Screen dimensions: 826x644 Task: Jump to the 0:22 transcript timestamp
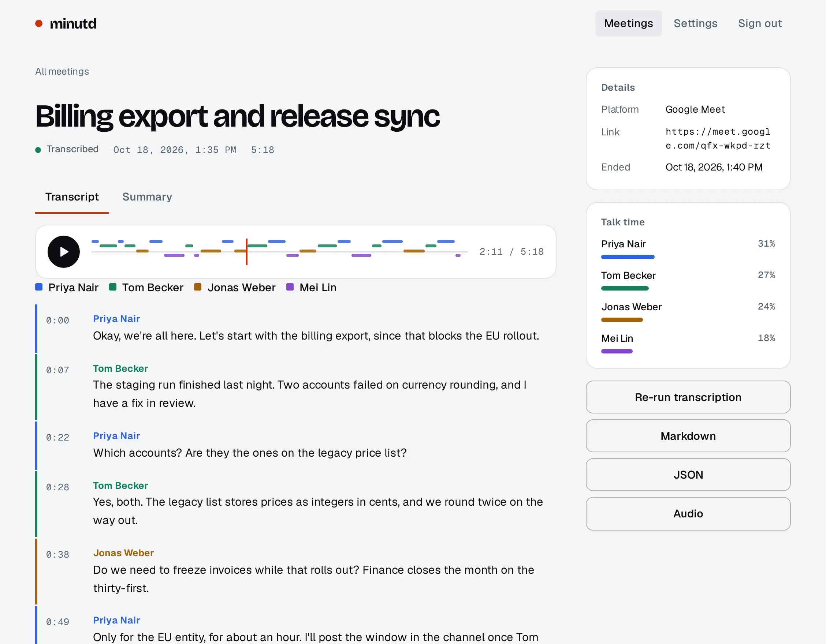[57, 438]
